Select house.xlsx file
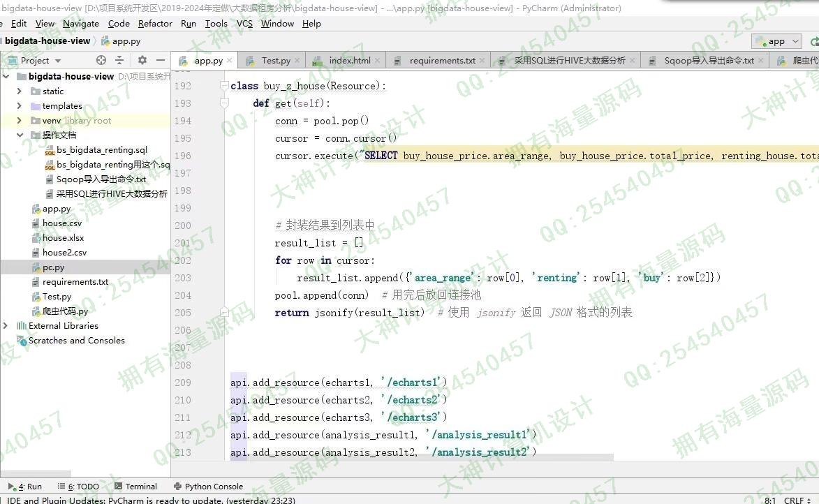The width and height of the screenshot is (819, 504). [57, 237]
